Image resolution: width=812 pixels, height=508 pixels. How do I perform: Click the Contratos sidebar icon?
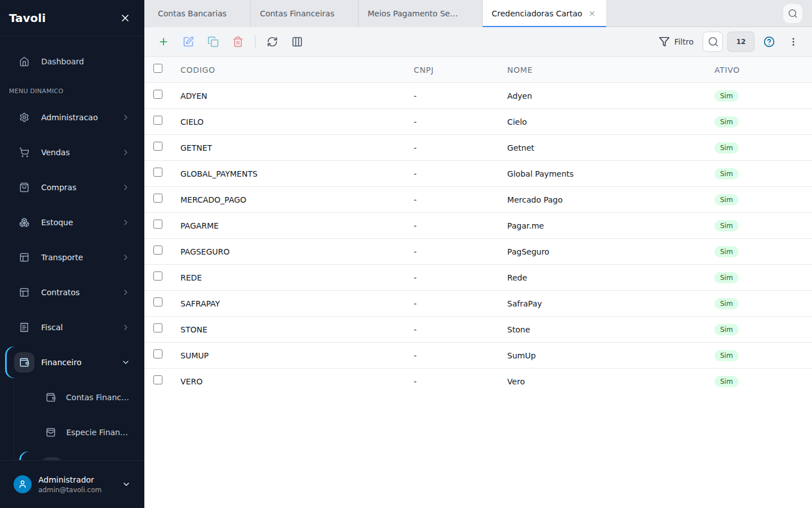(x=24, y=292)
